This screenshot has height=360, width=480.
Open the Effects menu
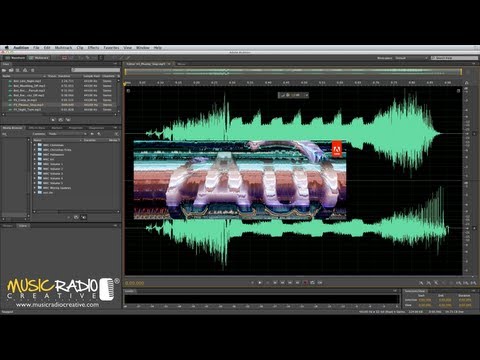93,48
